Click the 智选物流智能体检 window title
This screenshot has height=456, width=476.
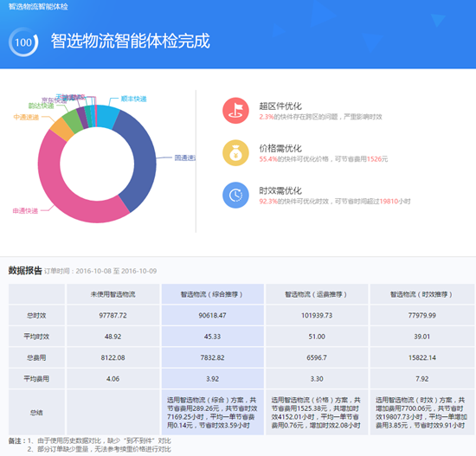(38, 6)
